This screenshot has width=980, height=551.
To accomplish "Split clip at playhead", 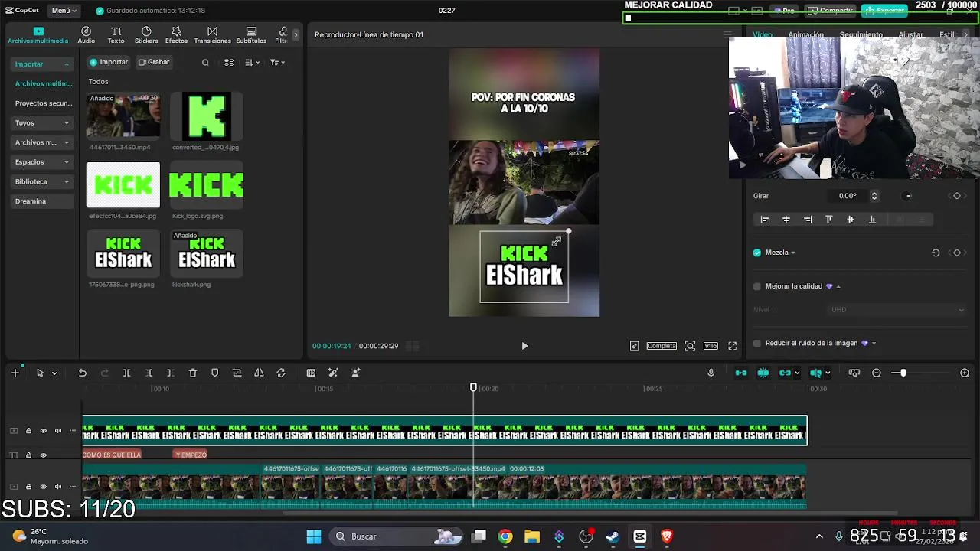I will tap(126, 373).
